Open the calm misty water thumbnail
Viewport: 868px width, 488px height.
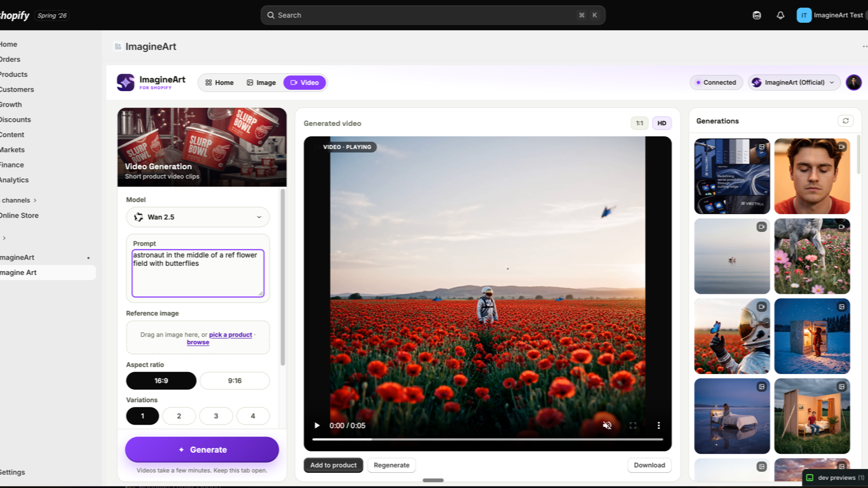(732, 256)
